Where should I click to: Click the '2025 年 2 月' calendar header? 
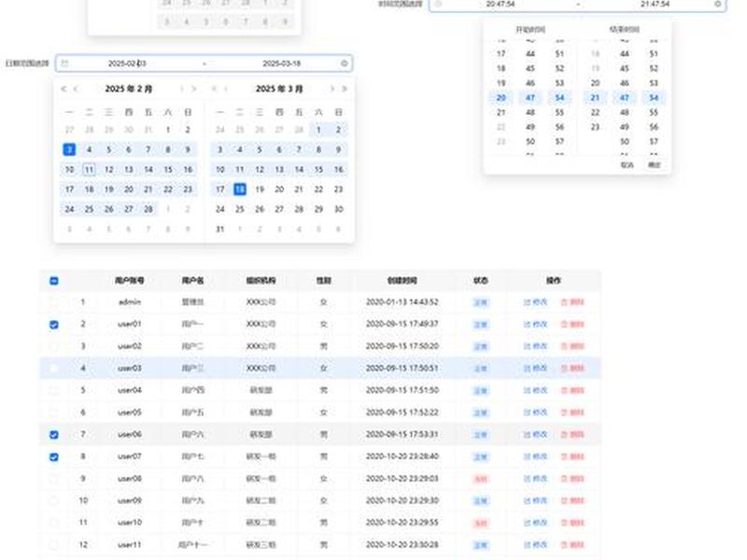pyautogui.click(x=128, y=89)
